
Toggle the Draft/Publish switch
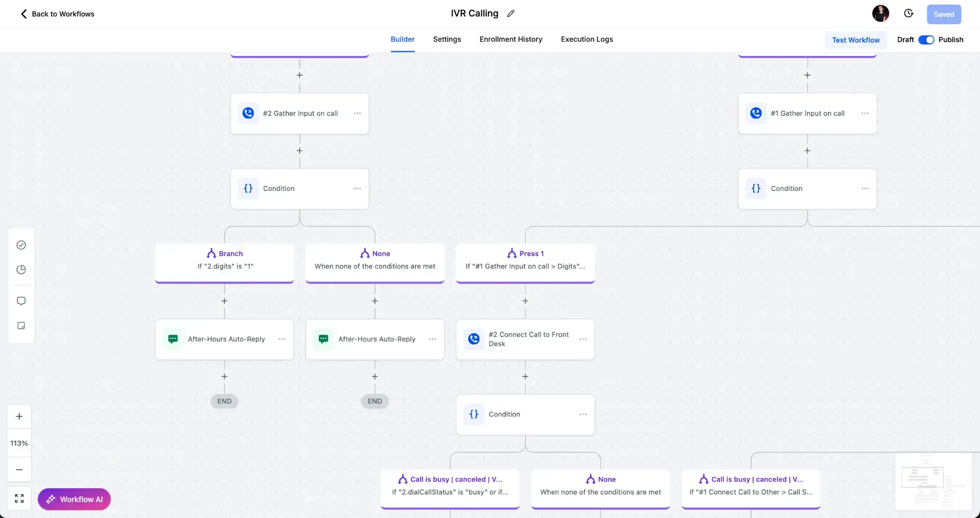926,40
